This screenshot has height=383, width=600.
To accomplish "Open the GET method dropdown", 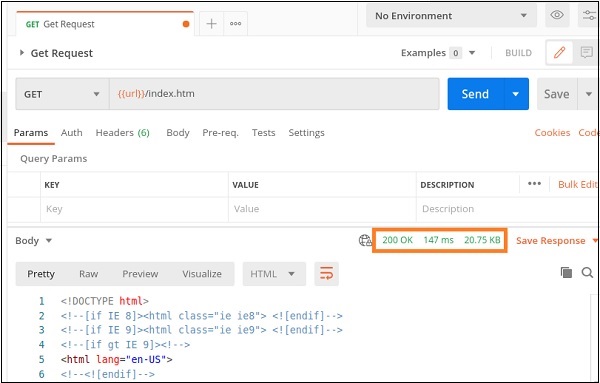I will point(62,94).
